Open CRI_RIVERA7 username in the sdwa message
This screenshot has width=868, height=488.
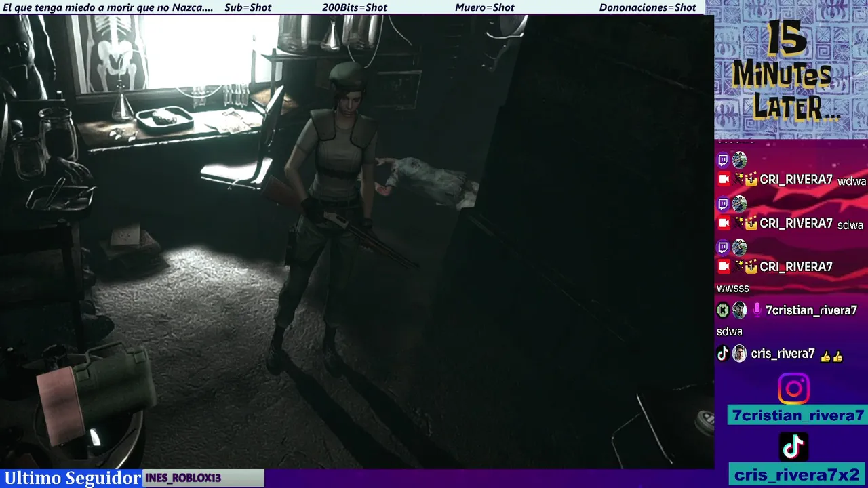[x=796, y=223]
